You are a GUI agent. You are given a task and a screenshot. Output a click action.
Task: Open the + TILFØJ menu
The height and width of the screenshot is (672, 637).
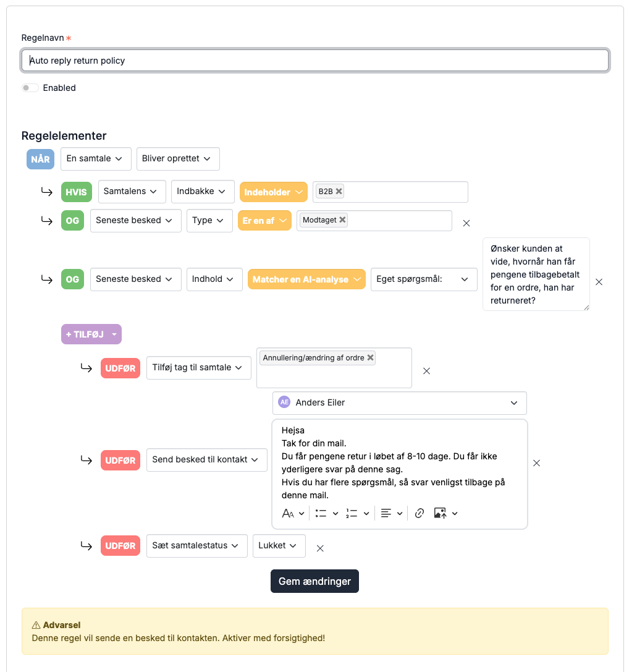point(91,334)
